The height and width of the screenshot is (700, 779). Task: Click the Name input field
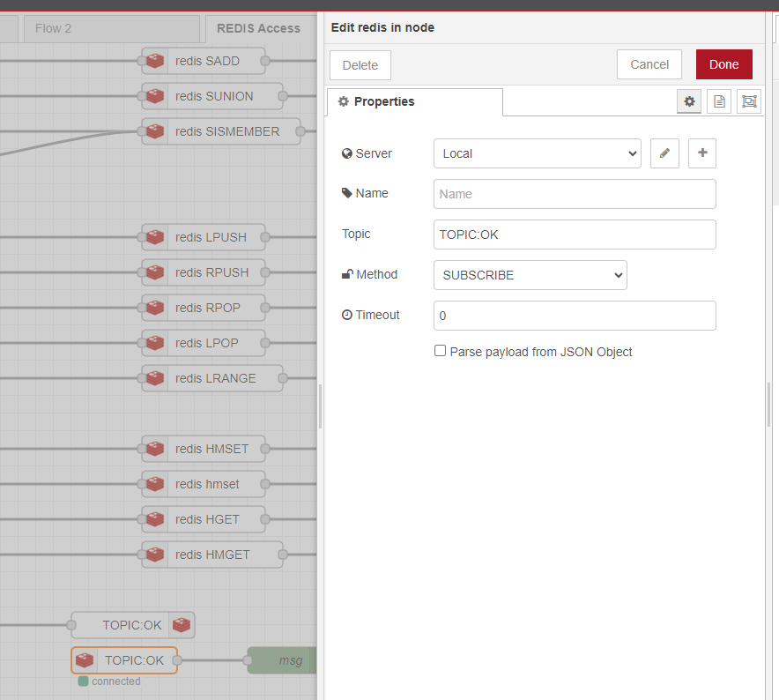coord(575,194)
